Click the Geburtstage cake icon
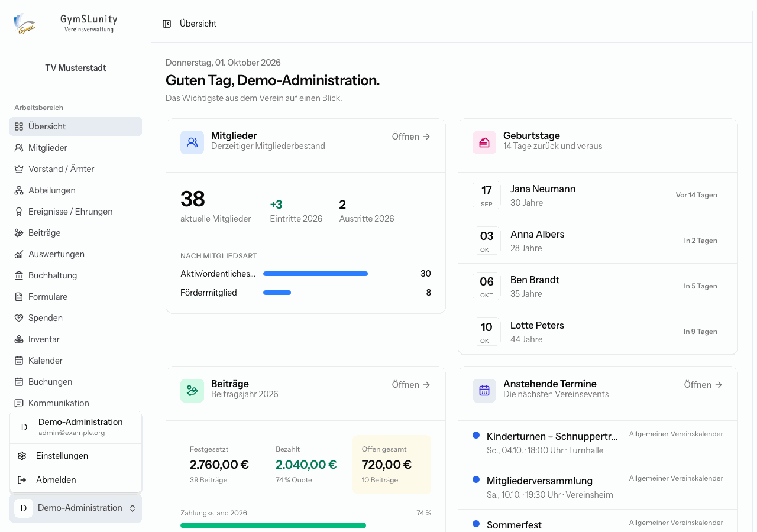This screenshot has height=532, width=757. click(484, 142)
